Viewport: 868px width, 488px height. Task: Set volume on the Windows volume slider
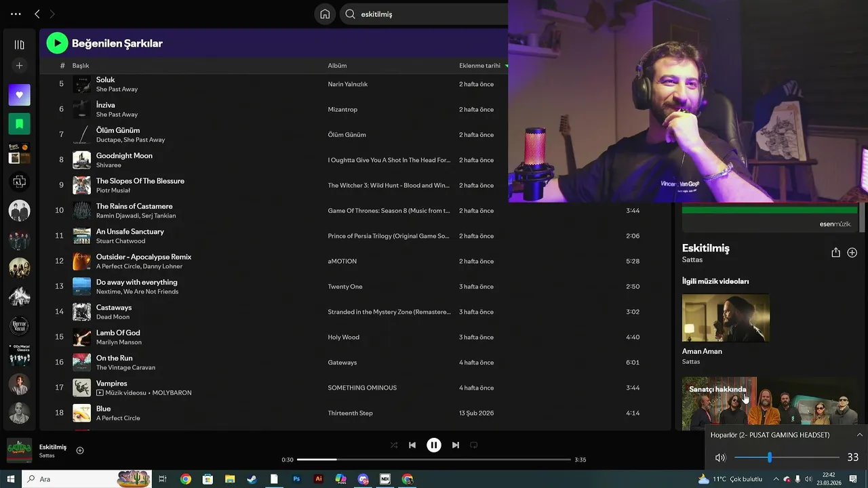click(x=786, y=457)
